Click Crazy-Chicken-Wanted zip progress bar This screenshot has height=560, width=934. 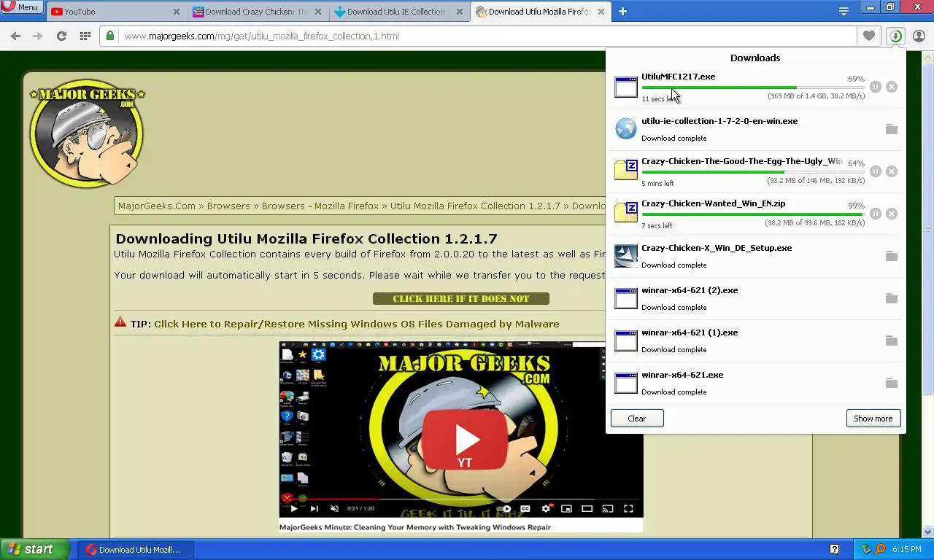pyautogui.click(x=753, y=214)
